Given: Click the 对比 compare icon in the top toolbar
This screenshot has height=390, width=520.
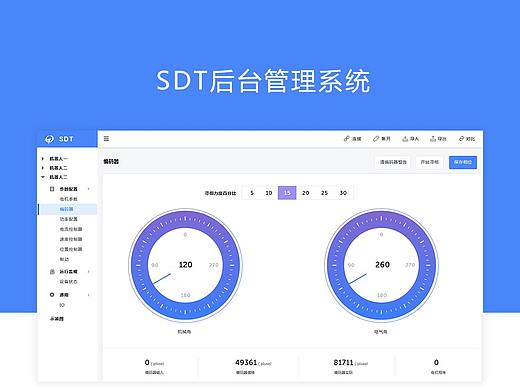Looking at the screenshot, I should coord(461,139).
